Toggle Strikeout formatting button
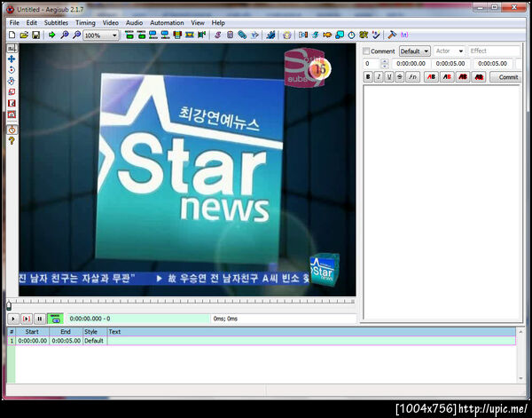This screenshot has height=418, width=532. click(400, 77)
